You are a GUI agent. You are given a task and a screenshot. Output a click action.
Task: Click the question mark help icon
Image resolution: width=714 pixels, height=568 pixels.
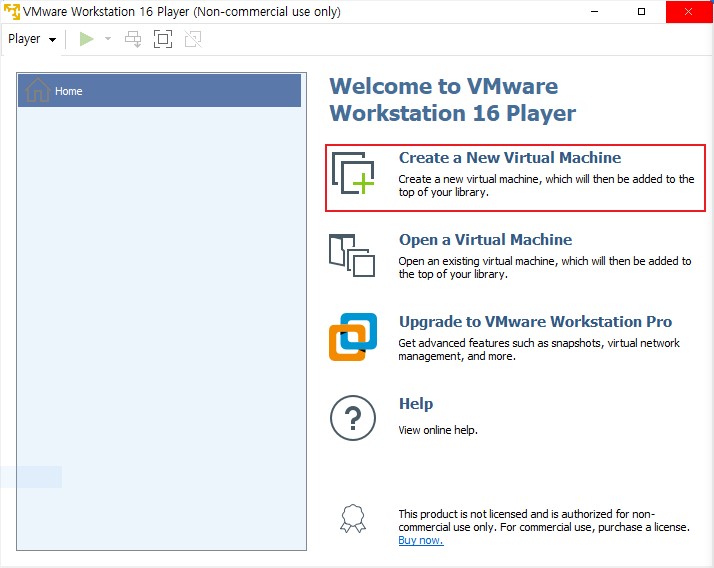coord(353,418)
